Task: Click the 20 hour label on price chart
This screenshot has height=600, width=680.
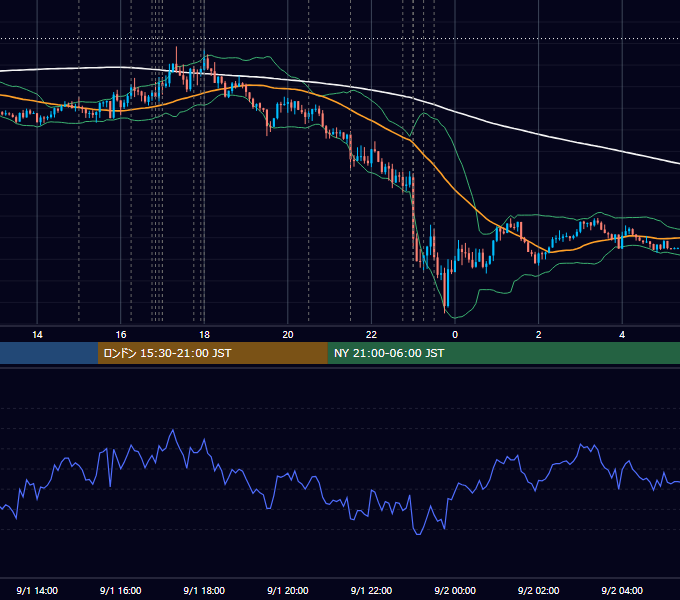Action: (288, 335)
